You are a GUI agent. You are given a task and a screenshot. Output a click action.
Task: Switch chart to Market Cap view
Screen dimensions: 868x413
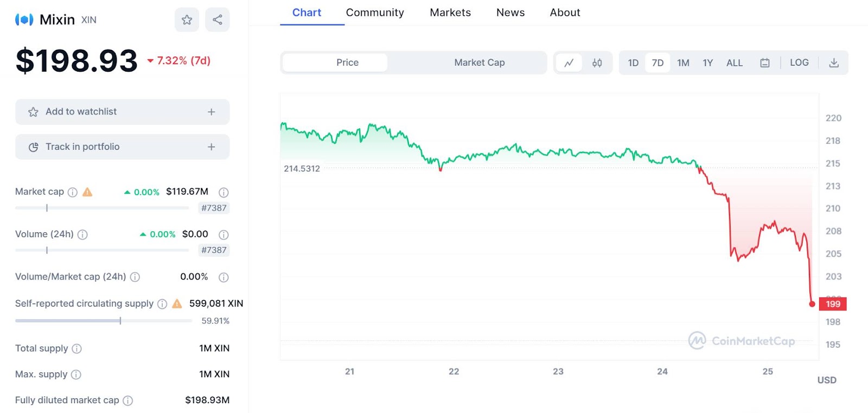[x=480, y=63]
